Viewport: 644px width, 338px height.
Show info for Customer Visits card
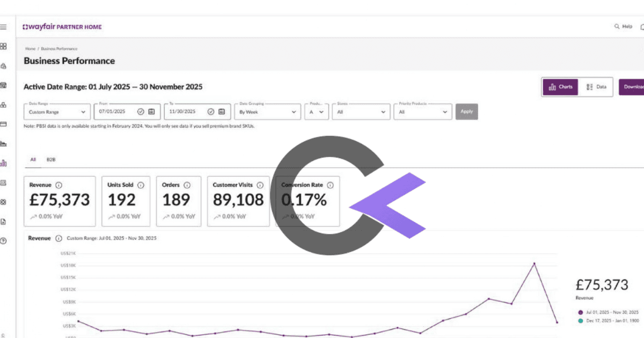(260, 185)
